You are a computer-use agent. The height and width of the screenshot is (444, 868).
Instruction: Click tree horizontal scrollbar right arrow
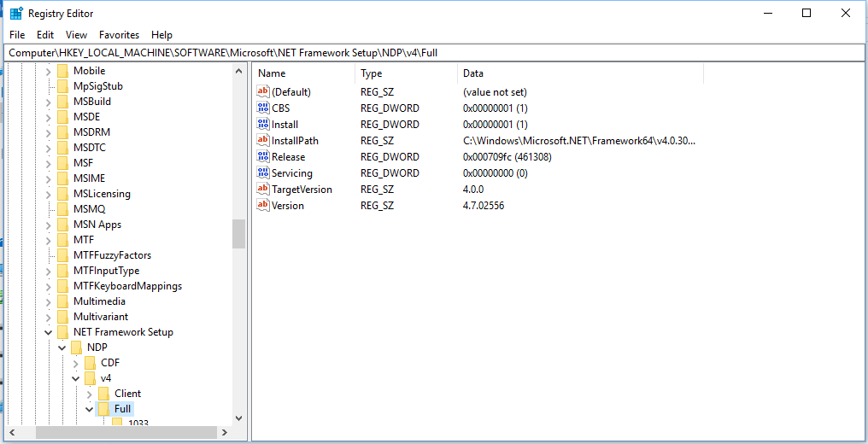coord(224,432)
